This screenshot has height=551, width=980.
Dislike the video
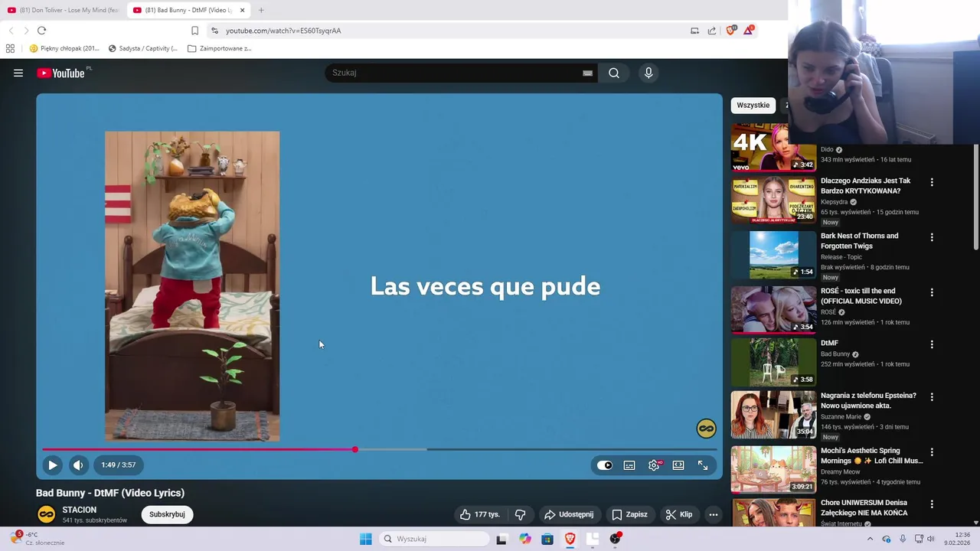coord(520,514)
